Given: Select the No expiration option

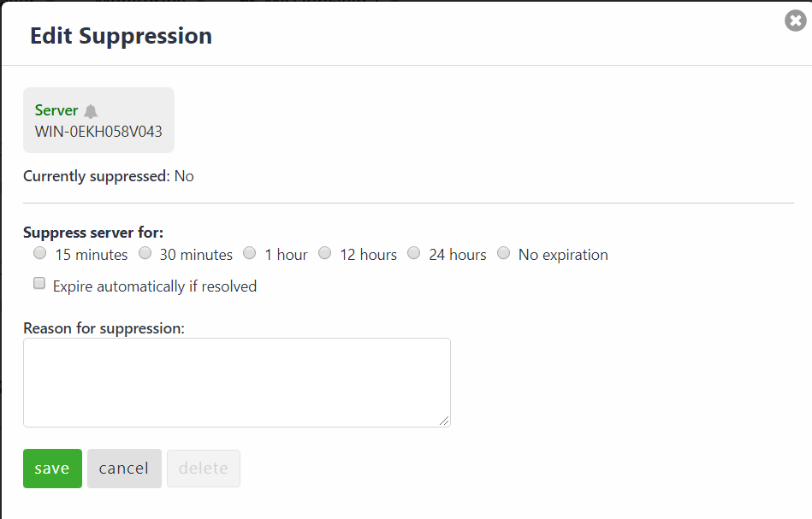Looking at the screenshot, I should [x=503, y=253].
